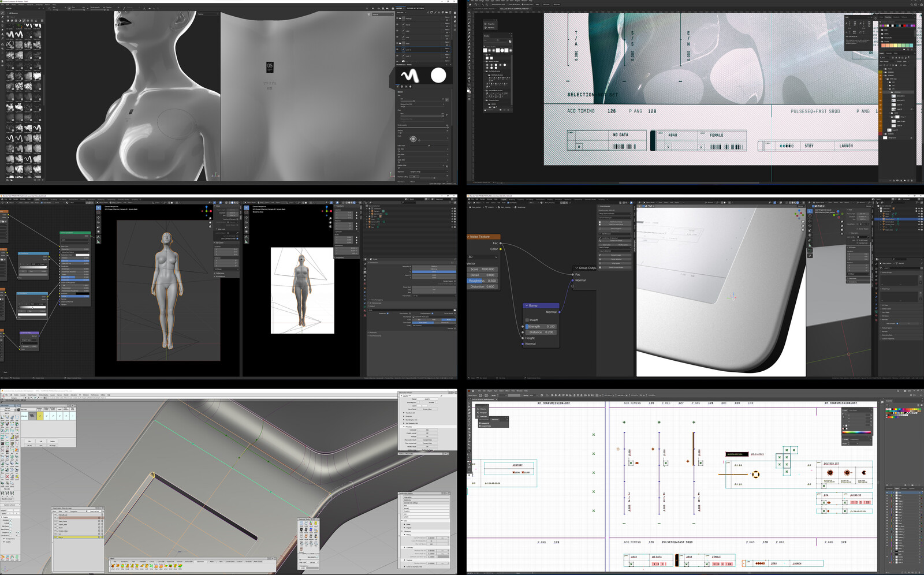
Task: Hide the highlighted top layer in Illustrator Layers
Action: (x=887, y=492)
